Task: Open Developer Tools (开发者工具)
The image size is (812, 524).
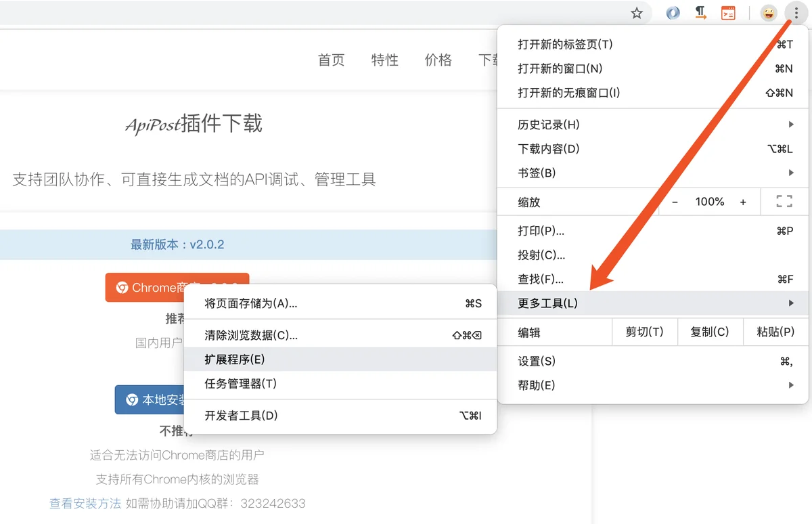Action: 340,416
